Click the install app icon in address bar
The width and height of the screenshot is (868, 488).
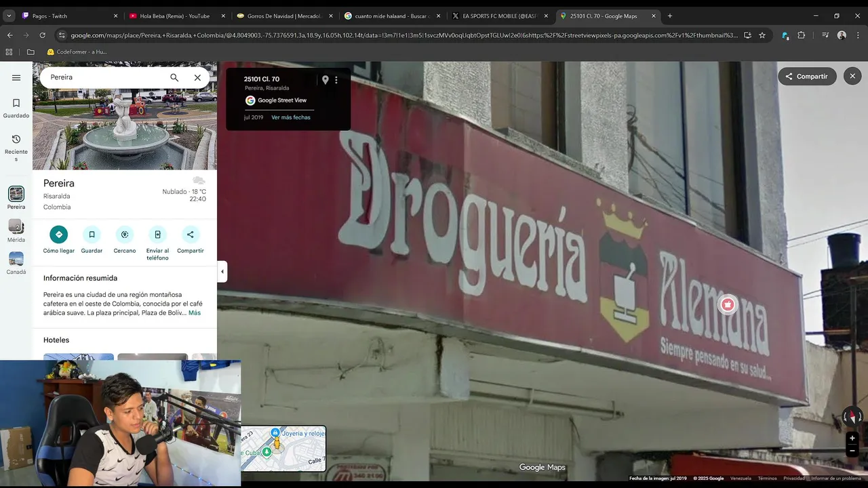click(747, 35)
